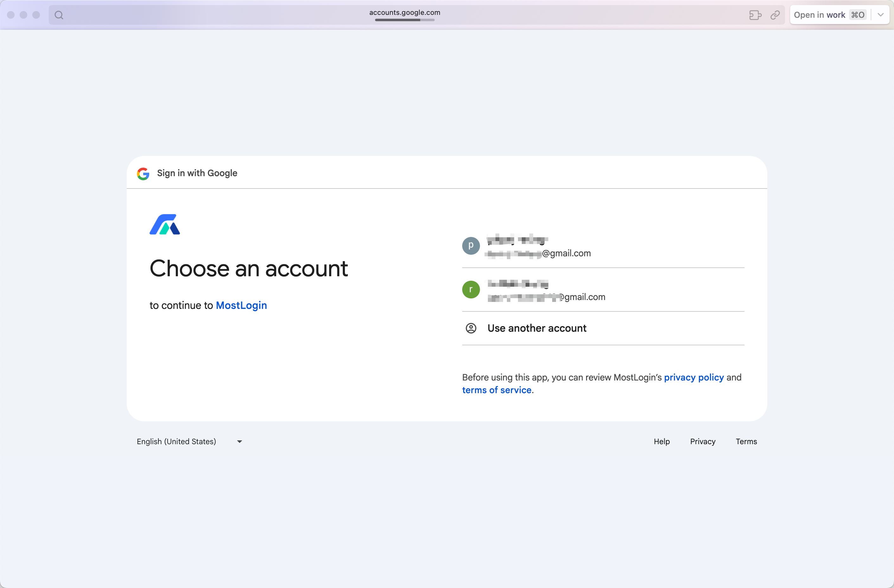Open the Help footer link
Image resolution: width=894 pixels, height=588 pixels.
pyautogui.click(x=661, y=441)
